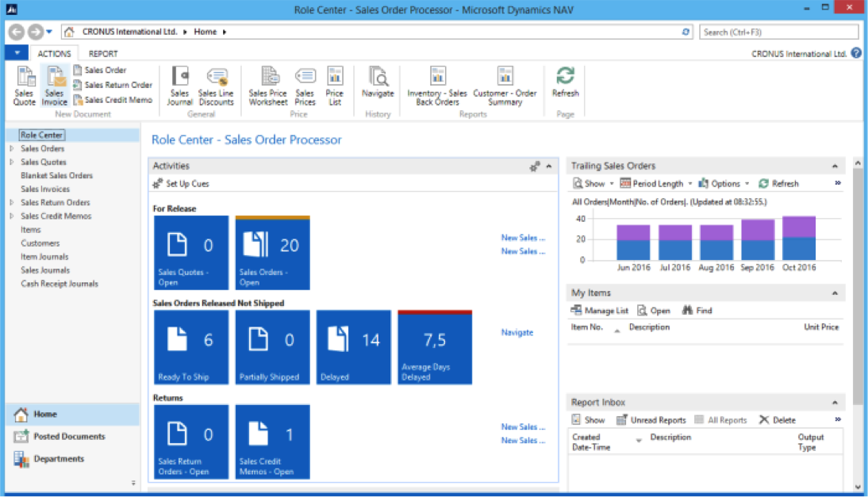The image size is (868, 497).
Task: Open the Sales Price Worksheet
Action: [x=267, y=86]
